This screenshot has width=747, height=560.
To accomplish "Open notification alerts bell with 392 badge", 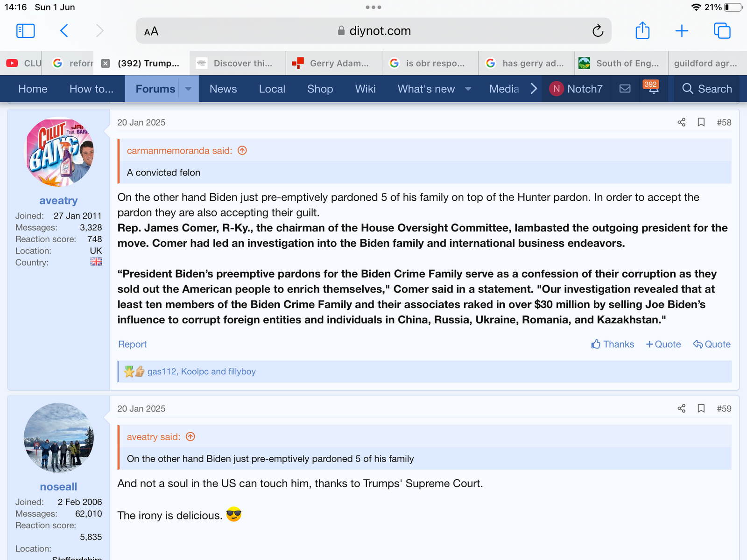I will coord(653,89).
